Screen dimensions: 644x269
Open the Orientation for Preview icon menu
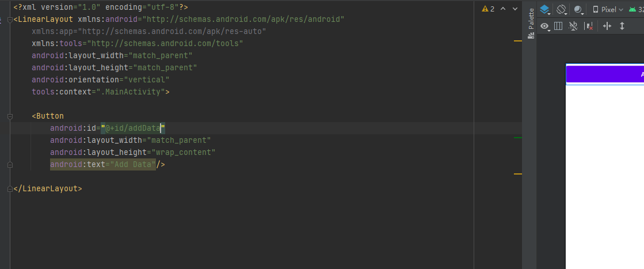click(562, 9)
